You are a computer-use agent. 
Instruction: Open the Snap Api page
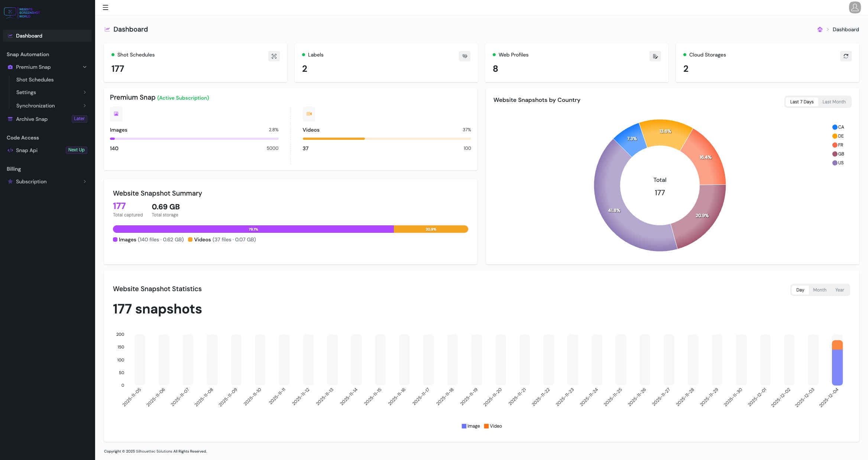pos(27,150)
